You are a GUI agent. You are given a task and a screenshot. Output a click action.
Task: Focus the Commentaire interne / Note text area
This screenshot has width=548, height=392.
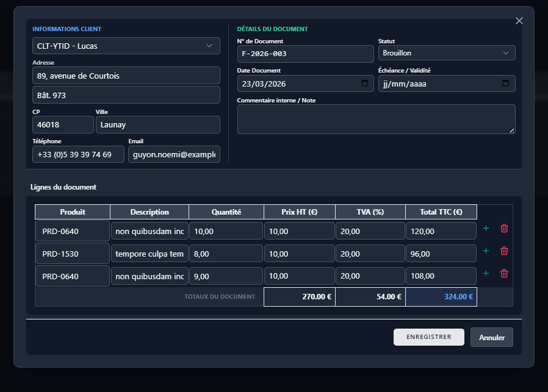pyautogui.click(x=376, y=119)
